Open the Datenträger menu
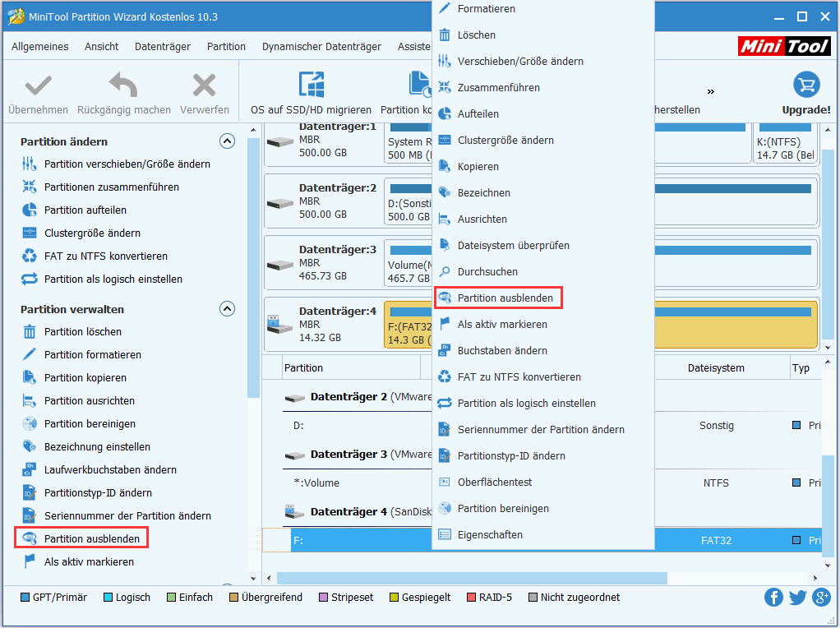The height and width of the screenshot is (628, 840). click(162, 47)
